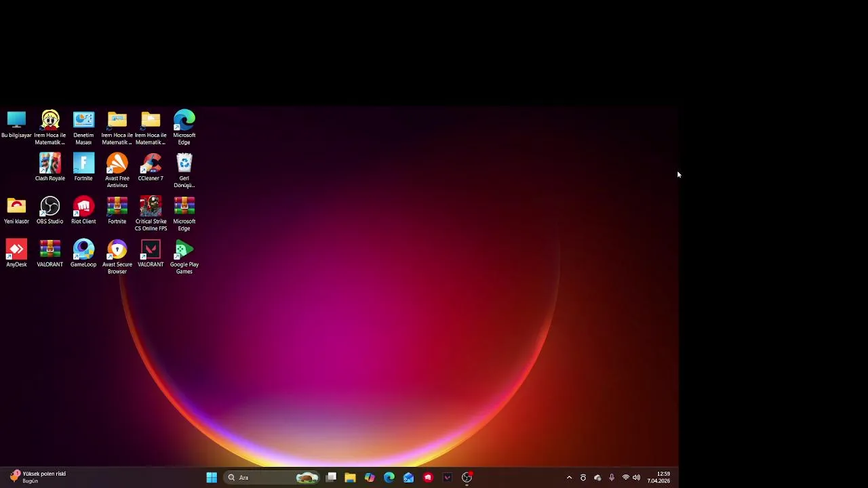This screenshot has height=488, width=868.
Task: Open the Denetim Masası shortcut
Action: pyautogui.click(x=83, y=127)
